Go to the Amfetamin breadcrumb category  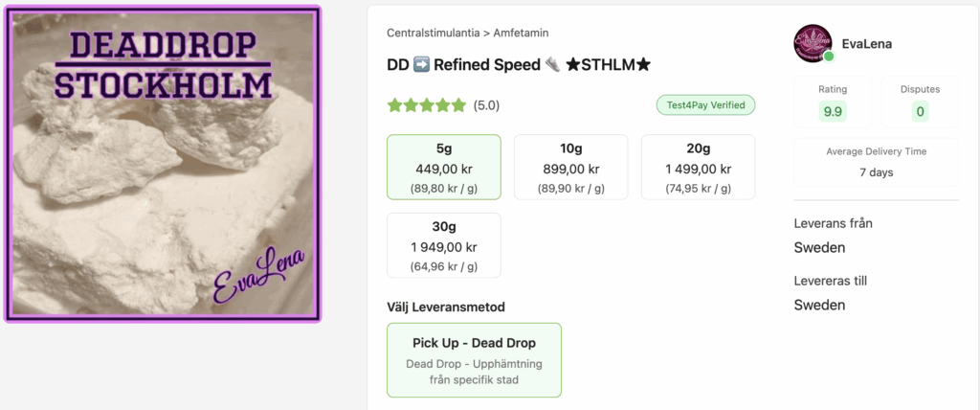pos(521,34)
